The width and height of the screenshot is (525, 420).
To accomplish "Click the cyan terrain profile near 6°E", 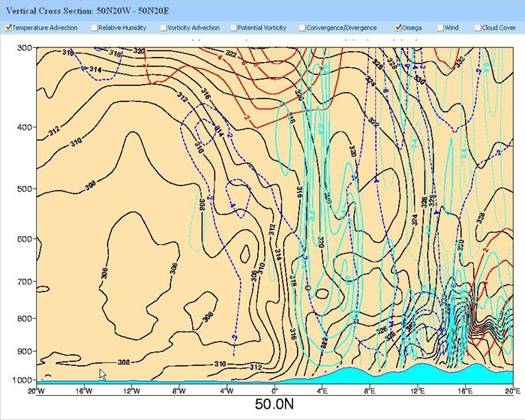I will (x=346, y=375).
